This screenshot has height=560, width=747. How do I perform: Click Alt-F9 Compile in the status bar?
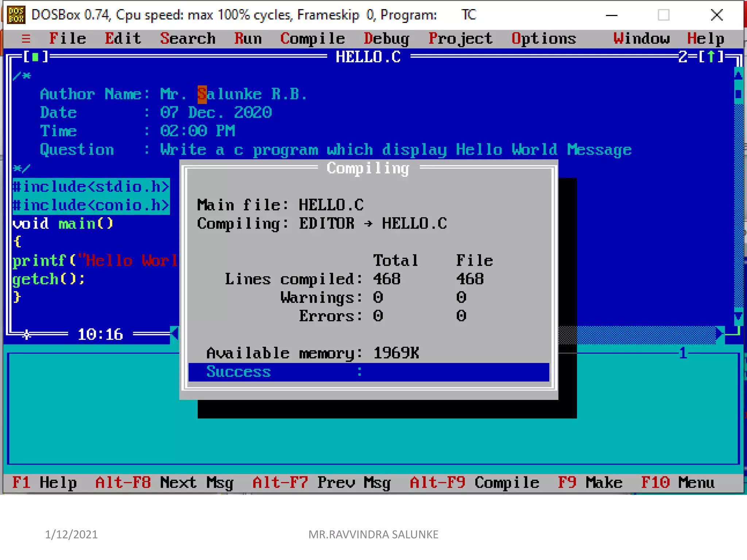coord(474,483)
